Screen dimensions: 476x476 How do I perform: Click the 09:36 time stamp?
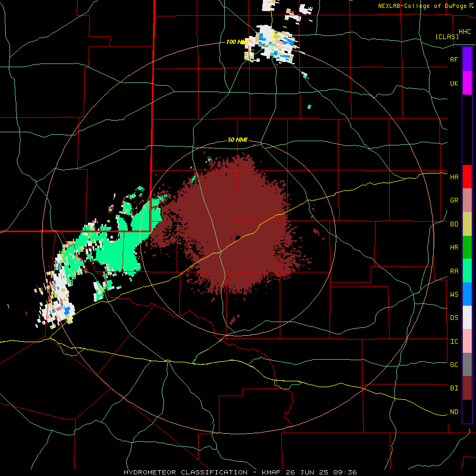point(344,472)
